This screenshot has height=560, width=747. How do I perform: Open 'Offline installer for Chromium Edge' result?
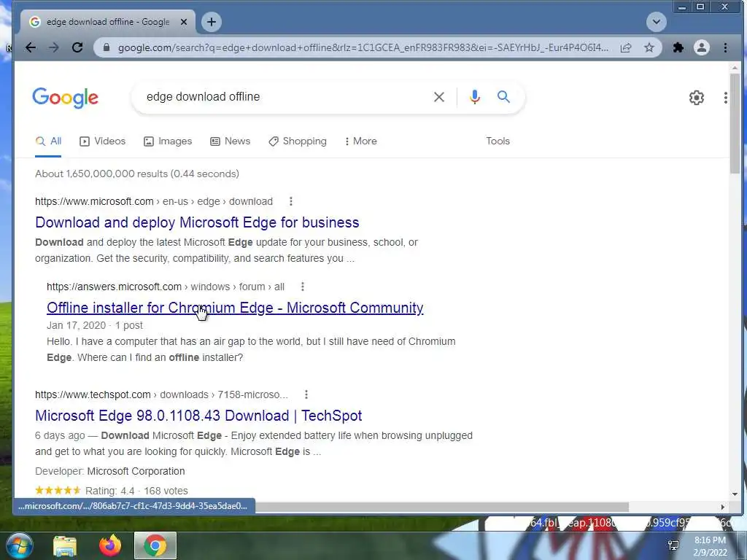coord(235,308)
